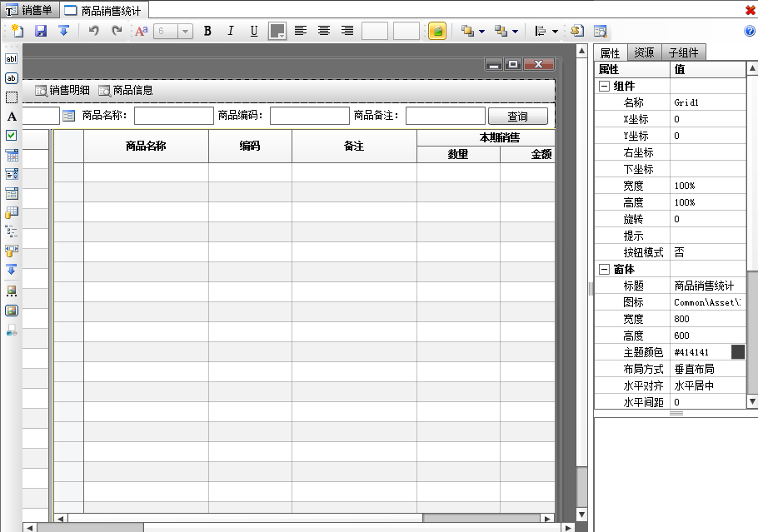
Task: Click the align components icon
Action: [541, 31]
